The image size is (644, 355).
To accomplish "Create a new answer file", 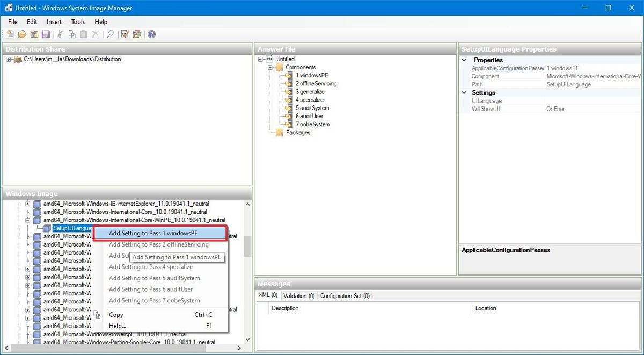I will [10, 34].
